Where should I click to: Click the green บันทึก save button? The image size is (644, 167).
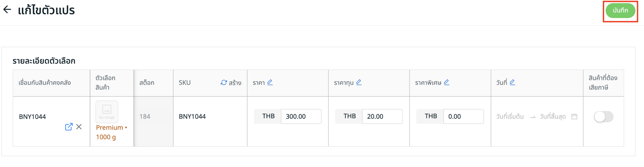pyautogui.click(x=620, y=11)
